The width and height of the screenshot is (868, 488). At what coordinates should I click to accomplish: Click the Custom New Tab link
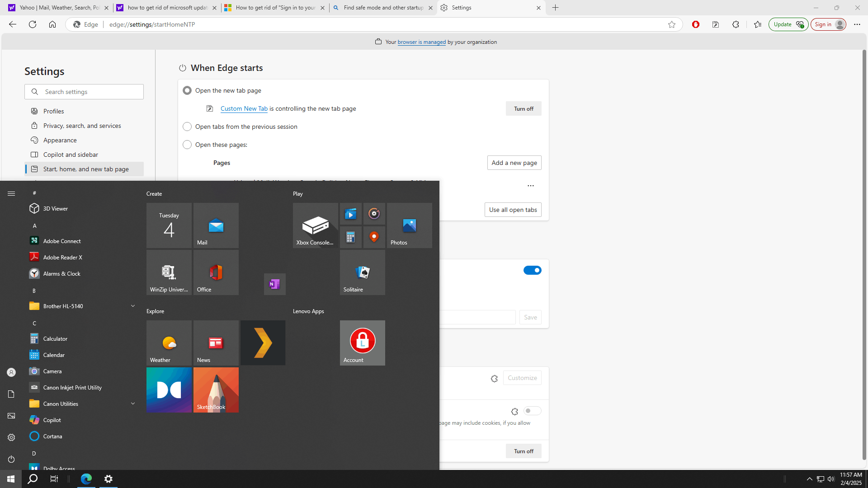click(244, 108)
